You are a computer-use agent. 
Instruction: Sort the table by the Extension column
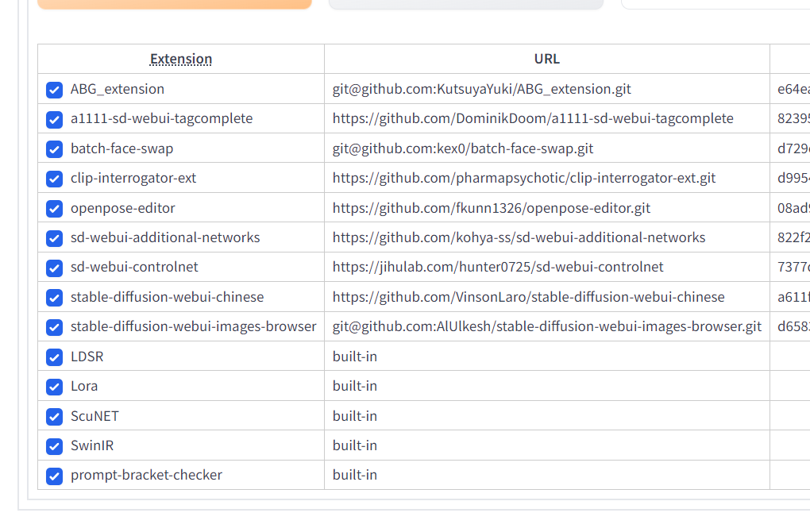[181, 59]
